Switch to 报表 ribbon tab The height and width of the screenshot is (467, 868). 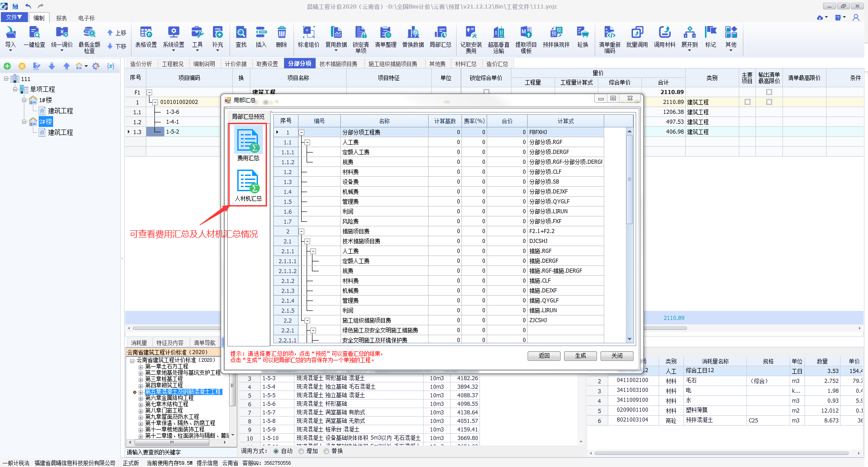[61, 18]
